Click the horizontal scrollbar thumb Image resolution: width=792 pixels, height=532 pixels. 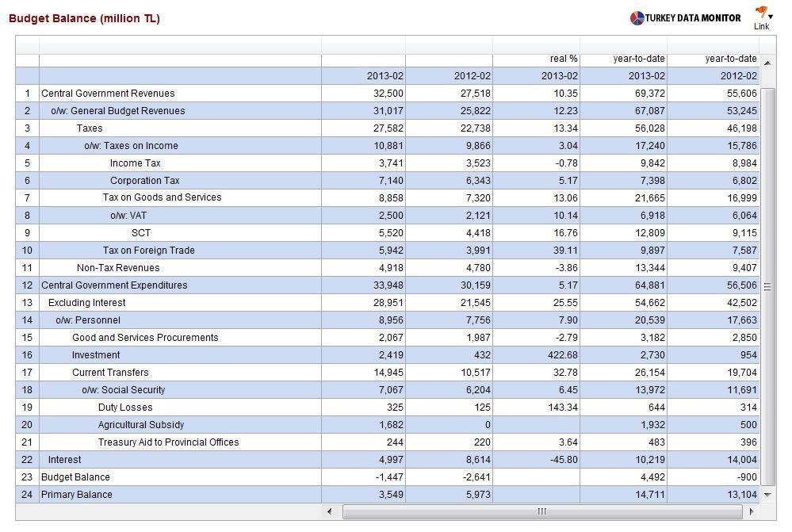coord(541,511)
